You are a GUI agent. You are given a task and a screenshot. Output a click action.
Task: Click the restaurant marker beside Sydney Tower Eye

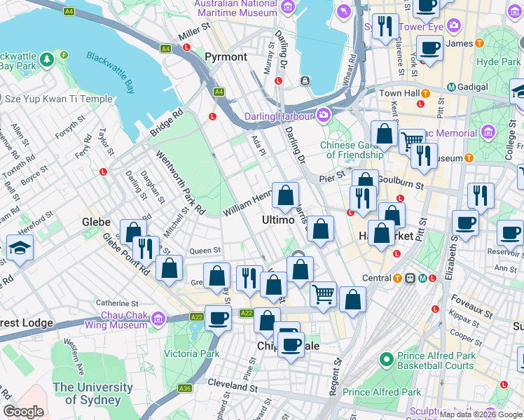coord(385,29)
